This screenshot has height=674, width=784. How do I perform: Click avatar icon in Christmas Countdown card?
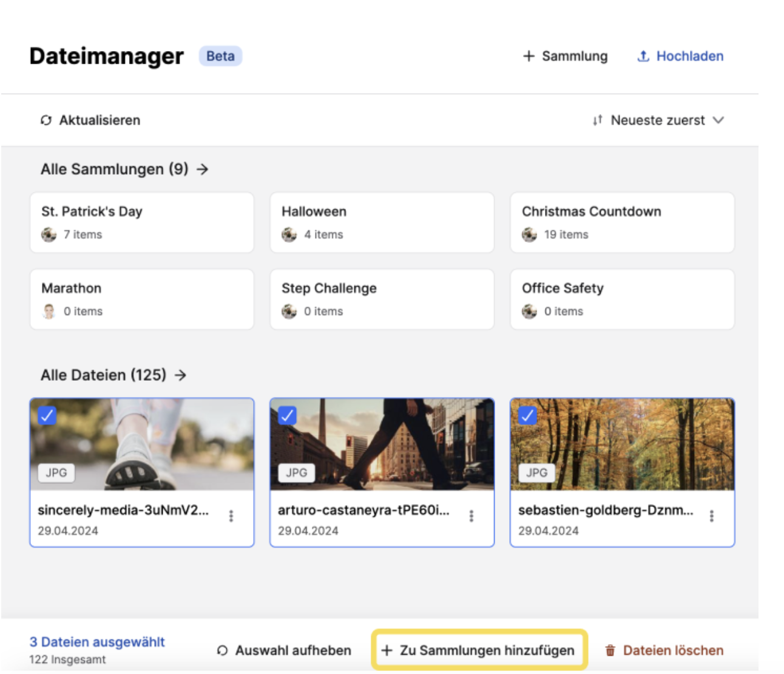point(530,234)
